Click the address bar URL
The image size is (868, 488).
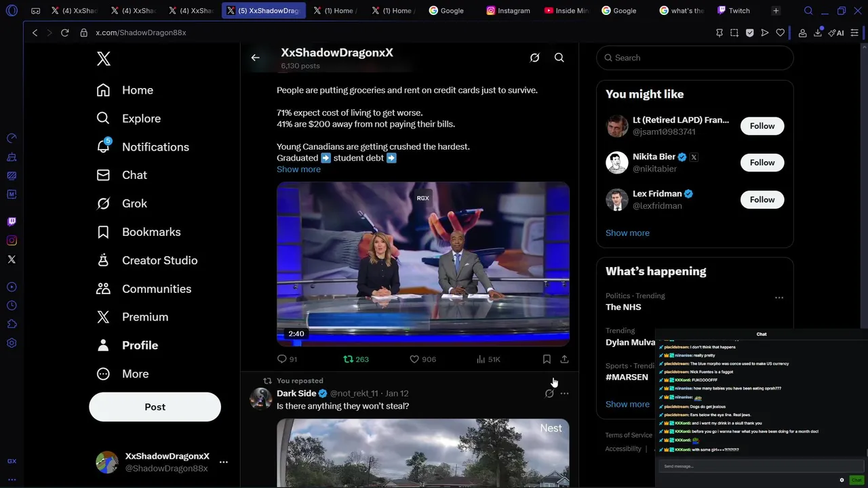click(x=141, y=33)
